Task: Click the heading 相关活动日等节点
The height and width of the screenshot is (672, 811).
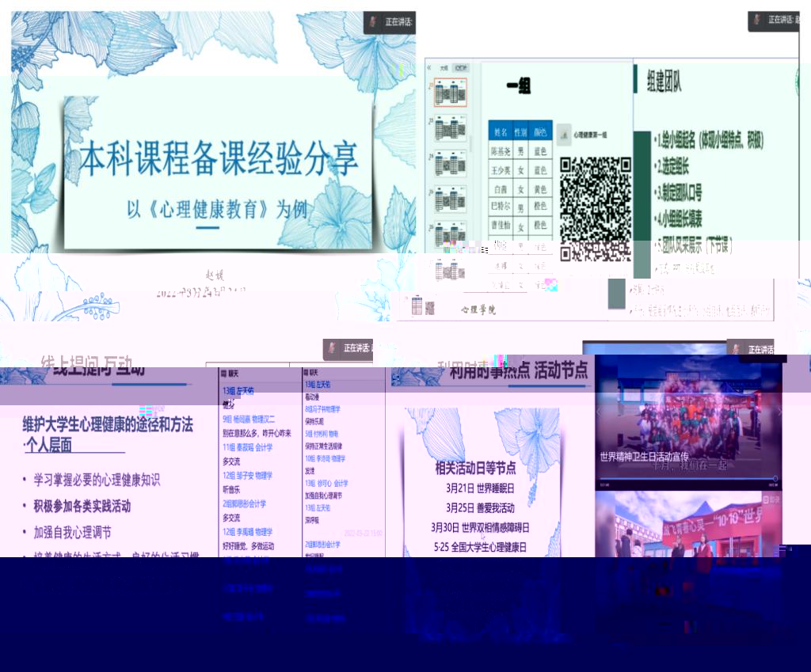Action: pyautogui.click(x=475, y=468)
